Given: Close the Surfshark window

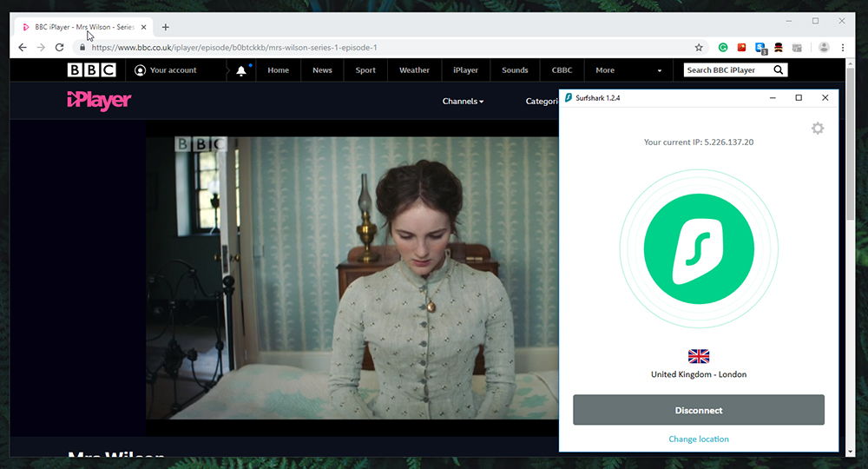Looking at the screenshot, I should pos(825,98).
